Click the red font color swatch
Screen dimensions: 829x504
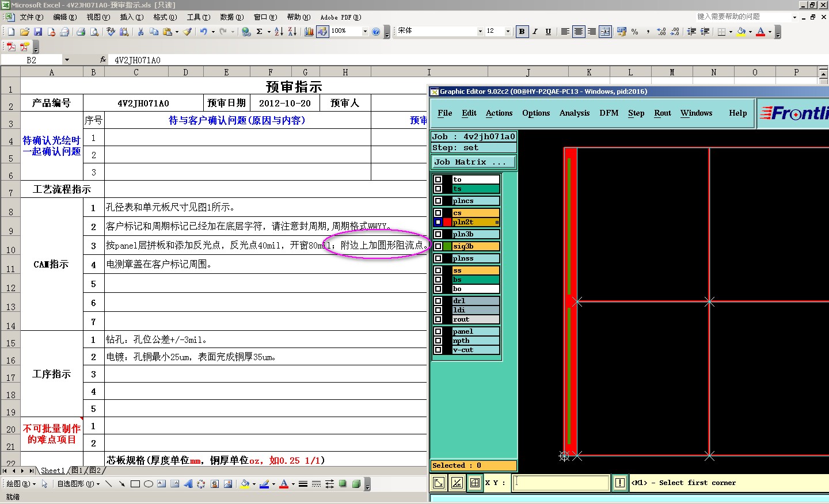point(760,32)
